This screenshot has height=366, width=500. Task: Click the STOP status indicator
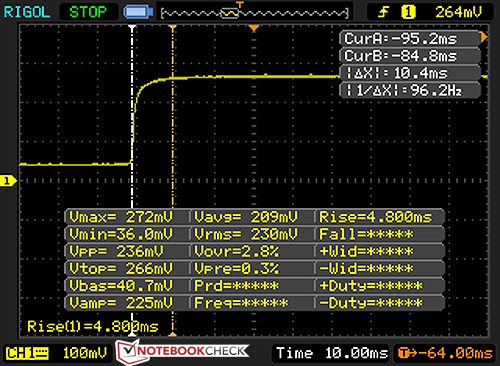coord(88,12)
